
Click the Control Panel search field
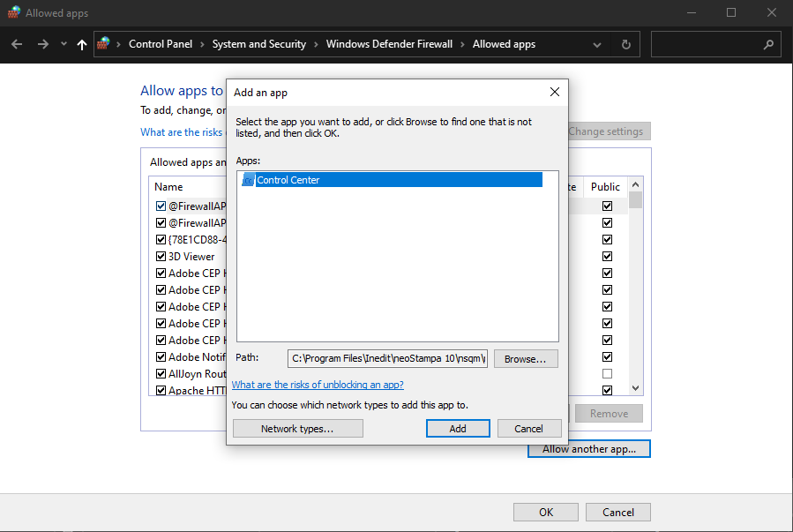tap(715, 44)
